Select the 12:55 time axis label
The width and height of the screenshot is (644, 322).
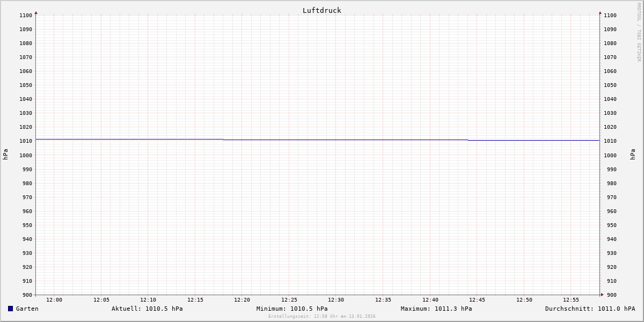(571, 300)
